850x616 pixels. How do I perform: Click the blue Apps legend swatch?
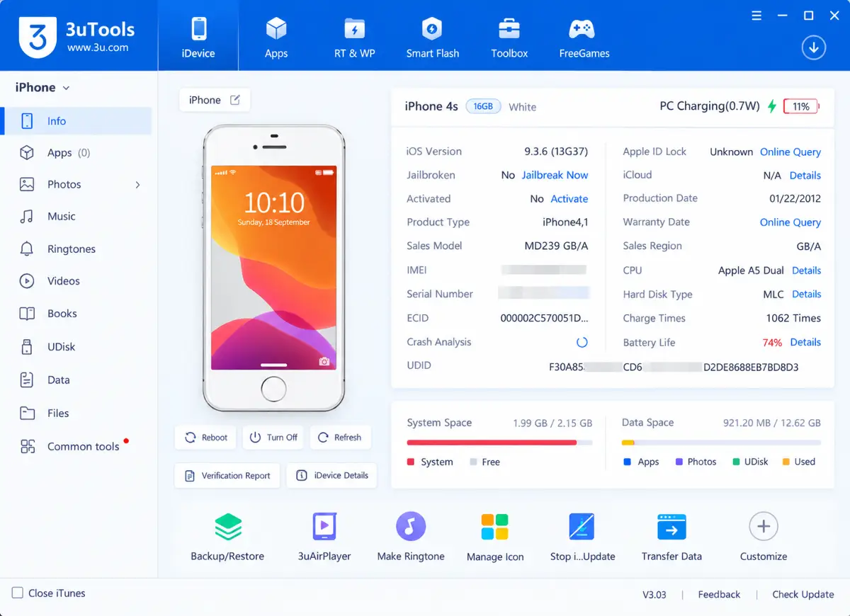(627, 462)
